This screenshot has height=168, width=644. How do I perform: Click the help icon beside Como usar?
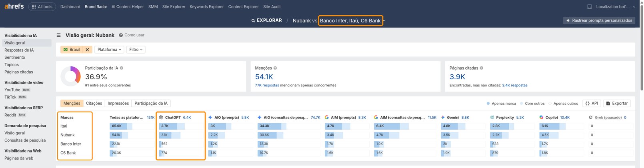click(121, 35)
